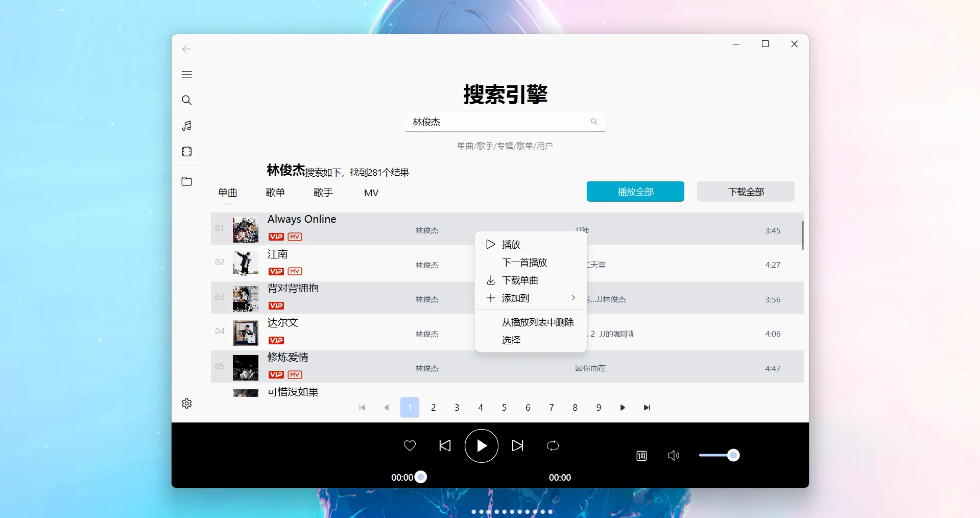The width and height of the screenshot is (980, 518).
Task: Expand the 添加到 submenu chevron
Action: [x=573, y=297]
